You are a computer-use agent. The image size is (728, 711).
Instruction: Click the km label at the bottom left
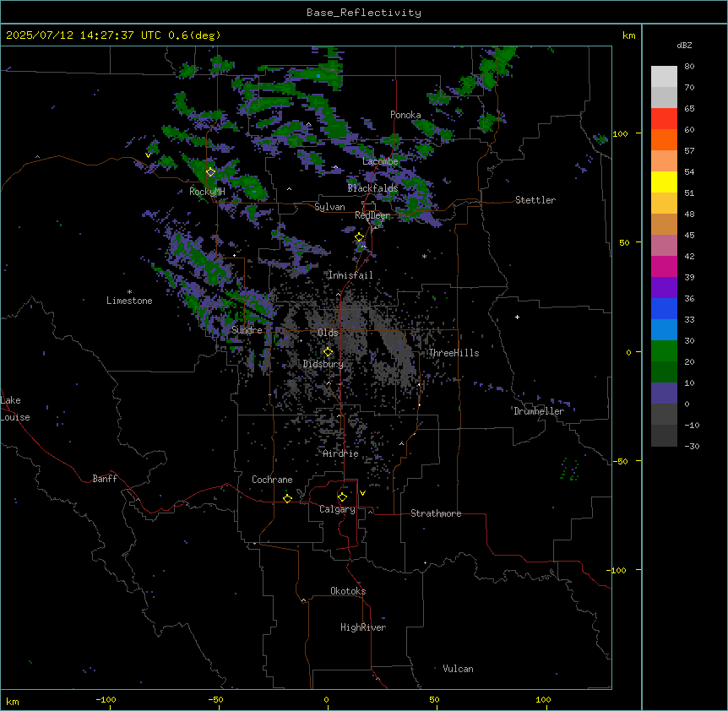point(12,701)
